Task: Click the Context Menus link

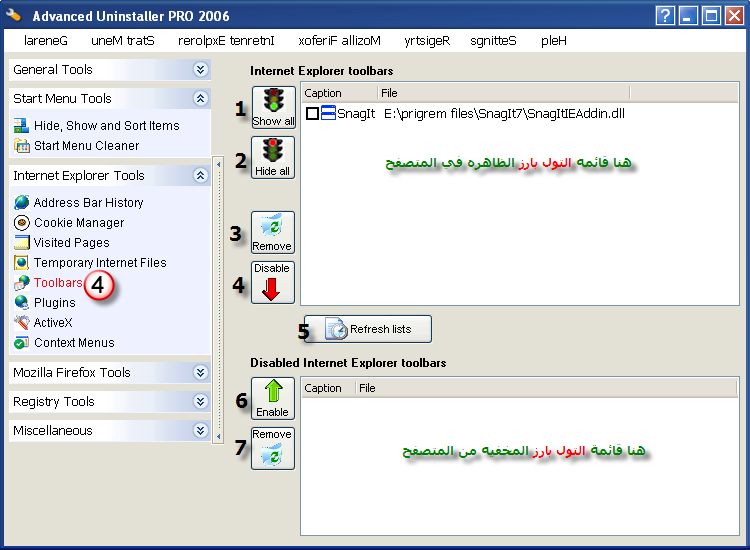Action: (x=74, y=343)
